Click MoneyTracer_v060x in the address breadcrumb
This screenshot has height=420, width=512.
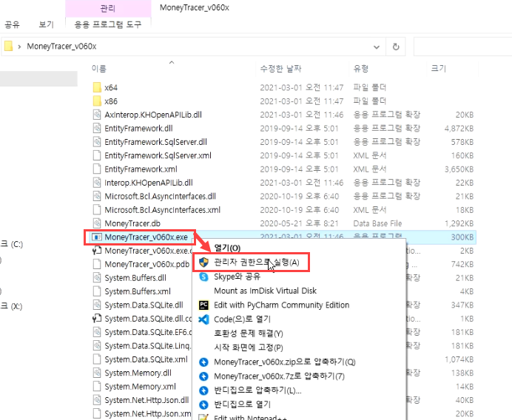coord(61,47)
